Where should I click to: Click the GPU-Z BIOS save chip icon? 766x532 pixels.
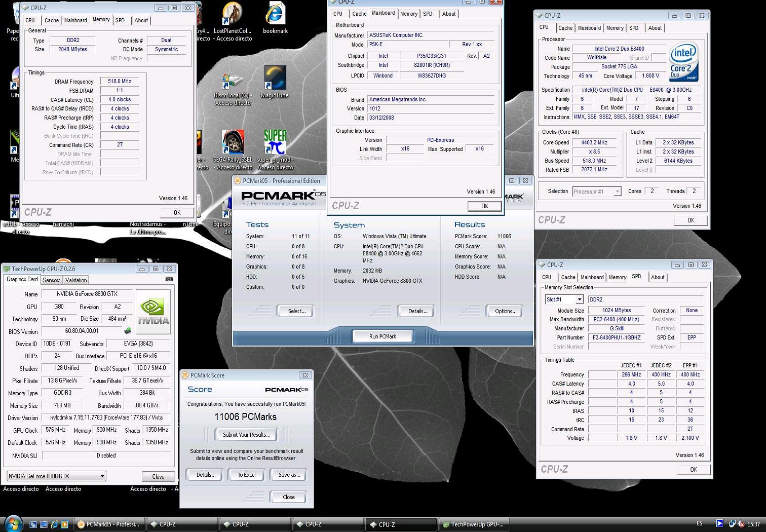(128, 331)
